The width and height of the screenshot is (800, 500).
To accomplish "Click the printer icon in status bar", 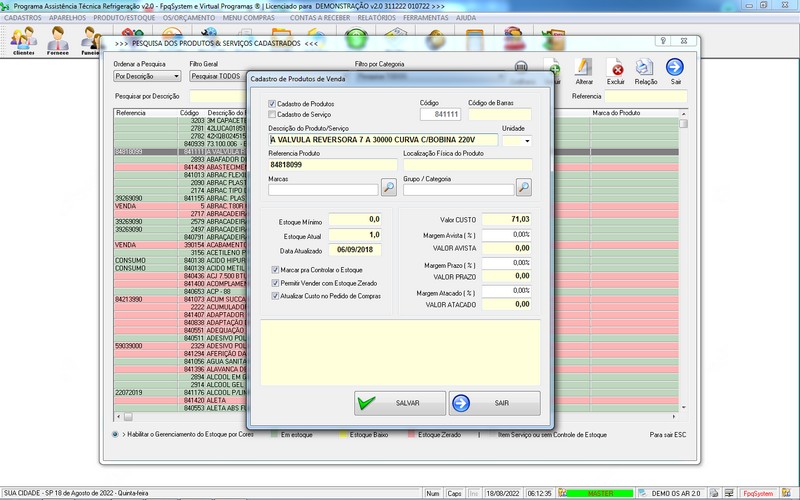I will coord(714,493).
